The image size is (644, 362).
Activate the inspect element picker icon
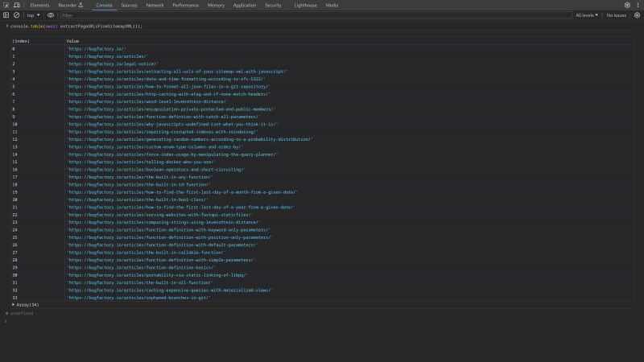pos(6,6)
